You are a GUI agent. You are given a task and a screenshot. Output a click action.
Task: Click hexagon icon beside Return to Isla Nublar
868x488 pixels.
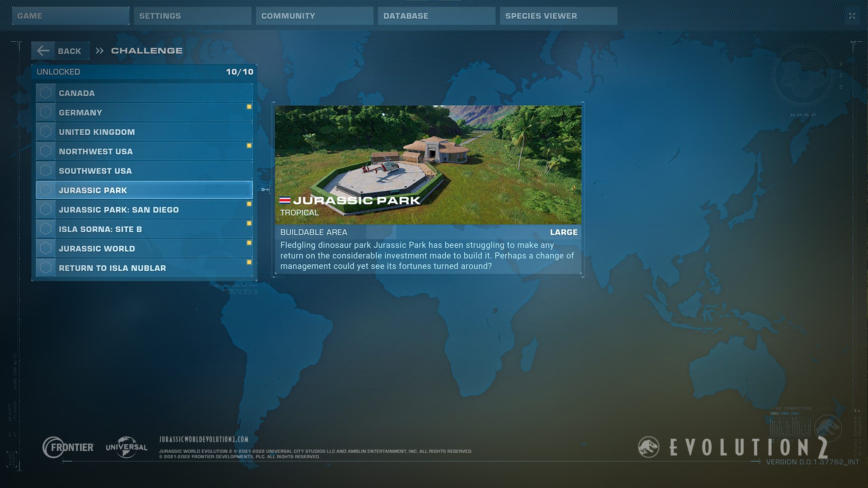(x=46, y=267)
